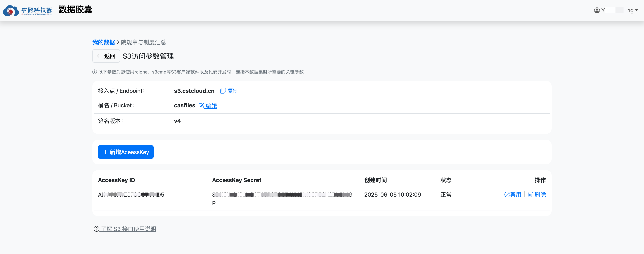Click the 数据胶囊 site title
This screenshot has height=254, width=644.
click(x=75, y=10)
